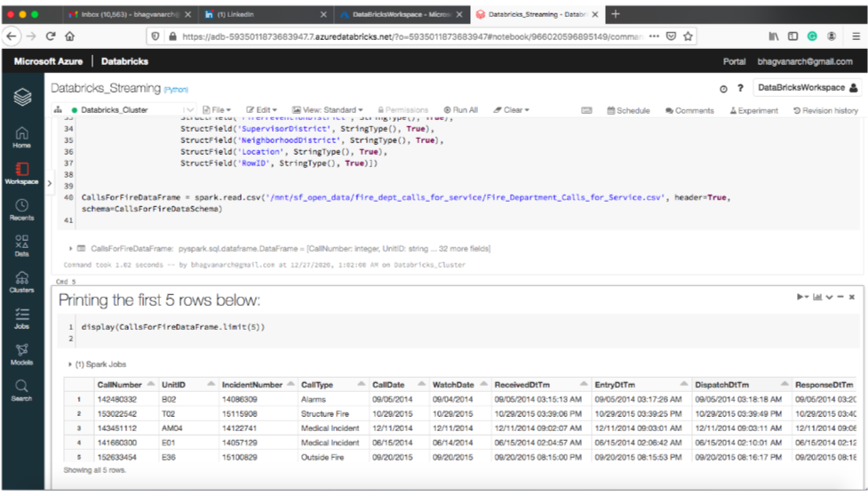Click the browser forward arrow

coord(32,36)
